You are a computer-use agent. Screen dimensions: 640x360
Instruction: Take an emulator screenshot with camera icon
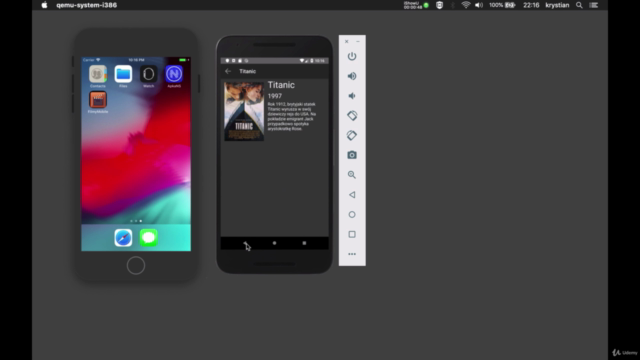click(352, 155)
